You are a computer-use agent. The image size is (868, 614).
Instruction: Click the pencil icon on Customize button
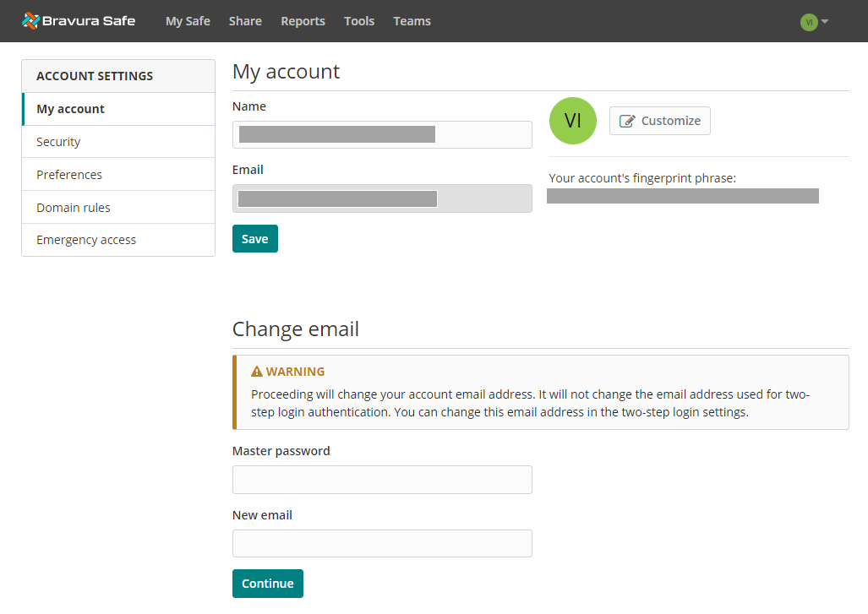628,120
